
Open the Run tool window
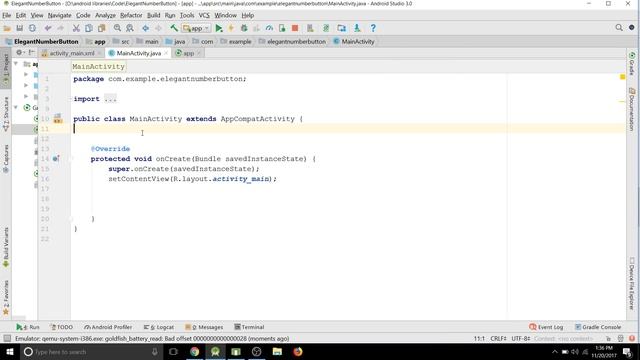[x=28, y=327]
